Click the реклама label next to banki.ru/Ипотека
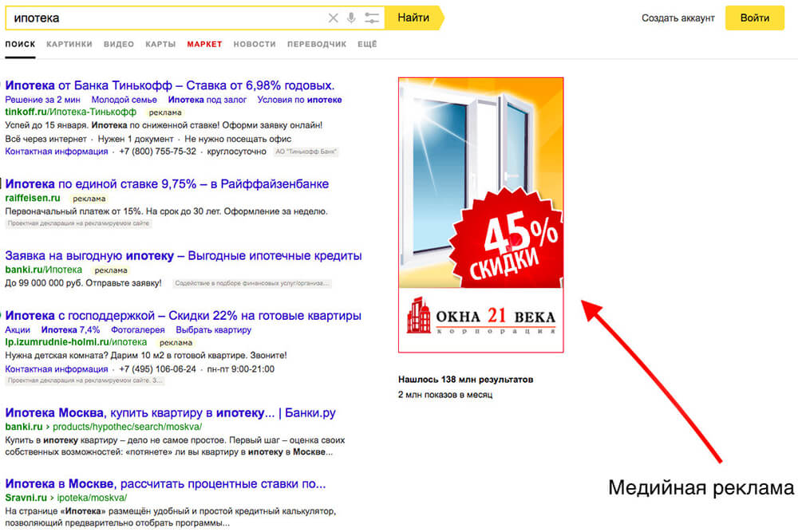Viewport: 798px width, 532px height. [x=111, y=270]
